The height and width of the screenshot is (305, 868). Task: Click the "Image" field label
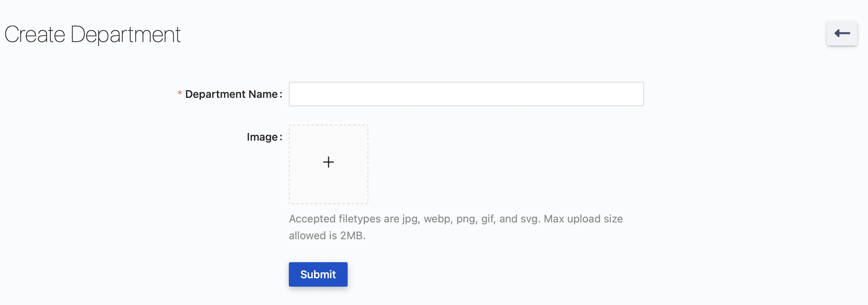[x=262, y=137]
